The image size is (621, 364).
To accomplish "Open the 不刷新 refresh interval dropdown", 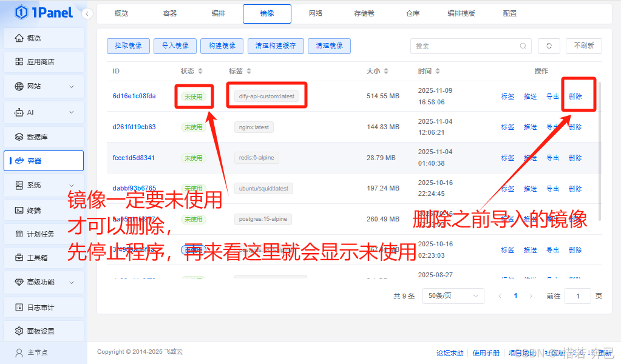I will tap(583, 45).
